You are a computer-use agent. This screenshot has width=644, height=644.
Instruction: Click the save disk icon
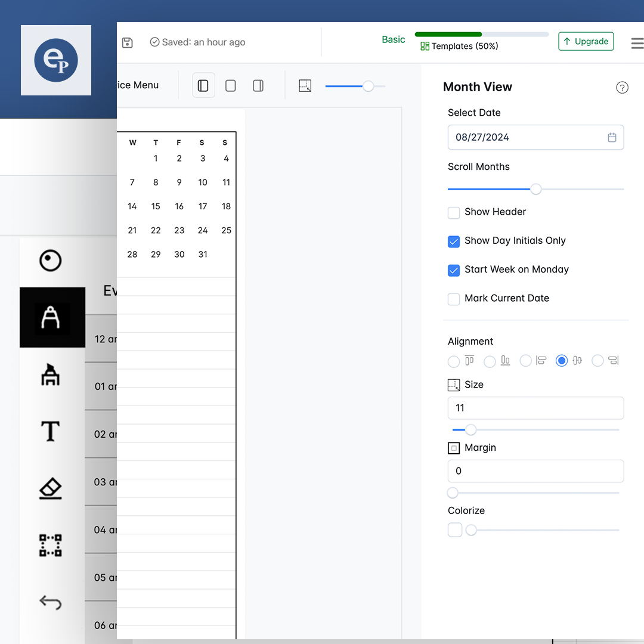(127, 42)
